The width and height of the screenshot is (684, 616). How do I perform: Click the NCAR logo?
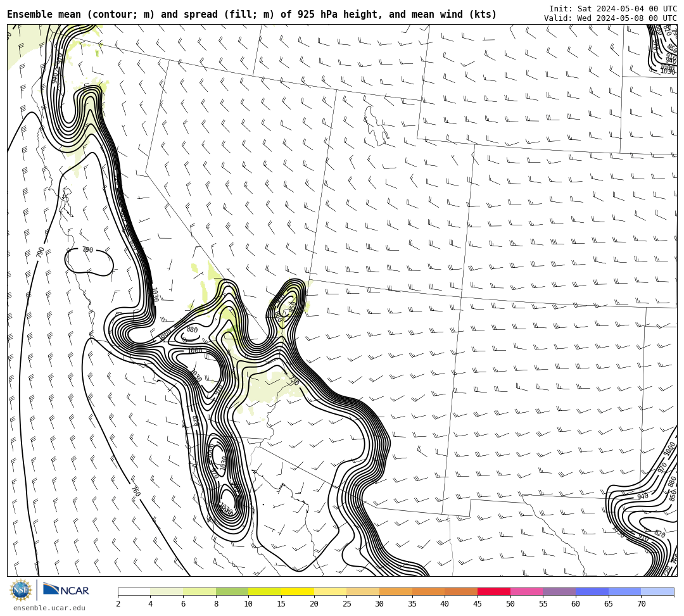click(x=66, y=590)
